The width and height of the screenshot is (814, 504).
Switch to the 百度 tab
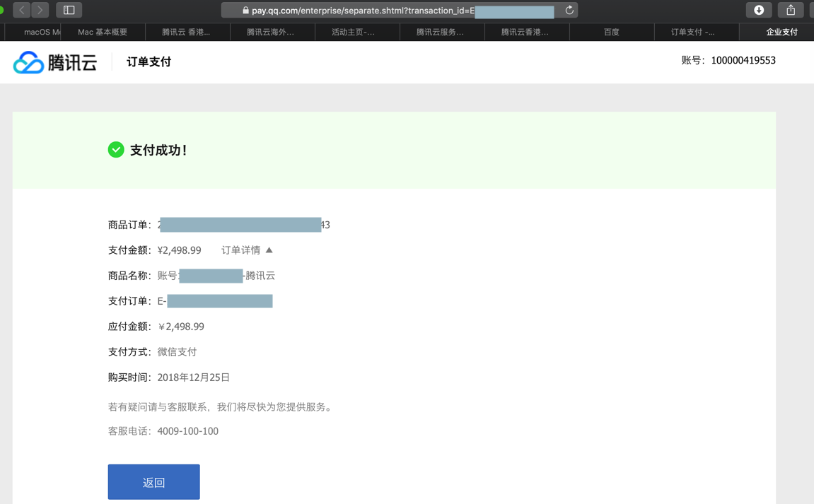[x=612, y=33]
